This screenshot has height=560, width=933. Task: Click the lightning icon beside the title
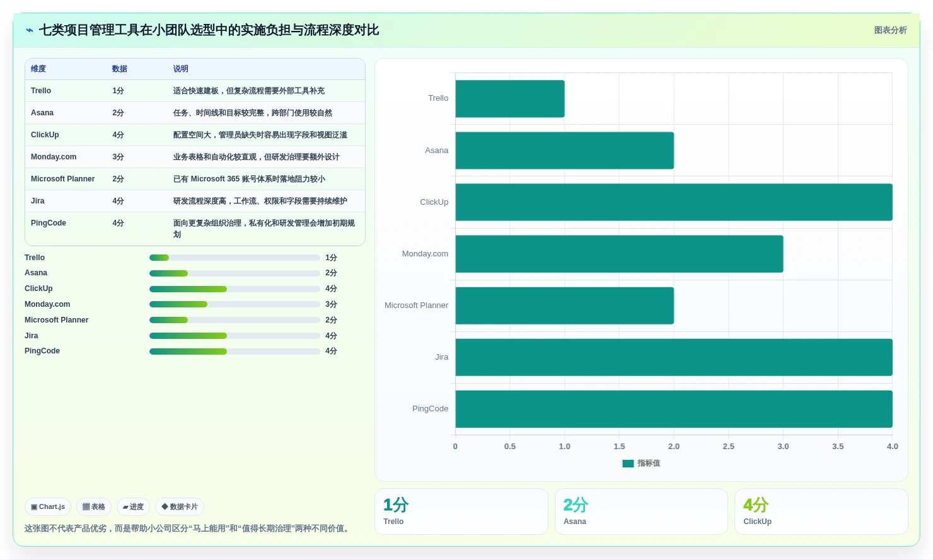pos(30,30)
